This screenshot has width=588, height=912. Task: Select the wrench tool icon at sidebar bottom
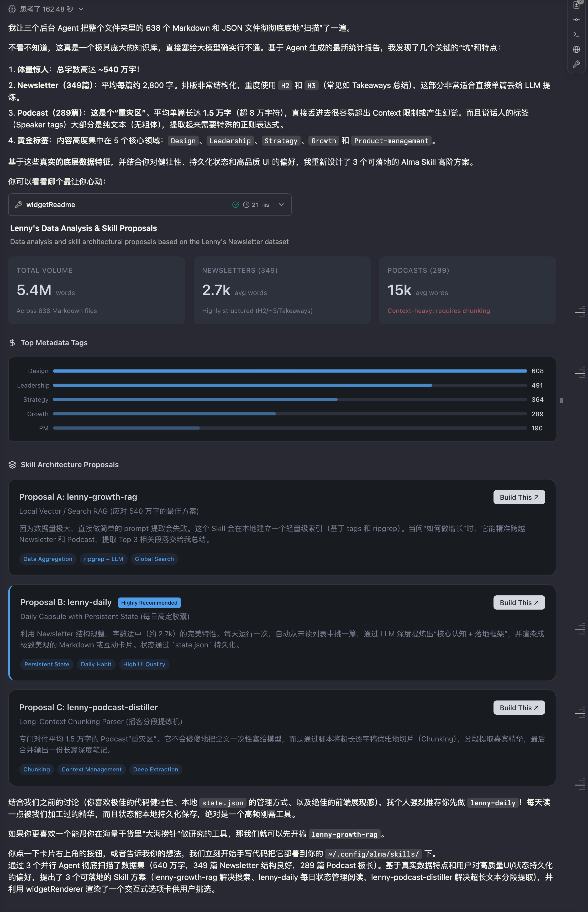tap(576, 65)
